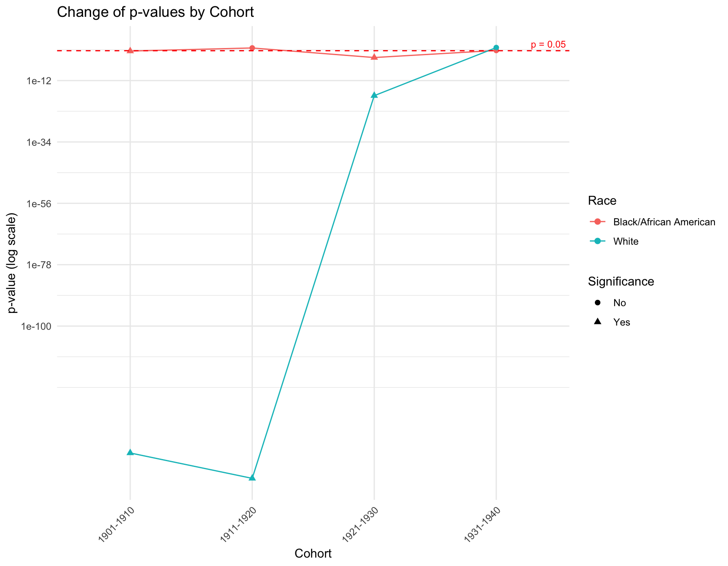Click the red circle point at 1911-1920
This screenshot has height=566, width=728.
[x=252, y=48]
